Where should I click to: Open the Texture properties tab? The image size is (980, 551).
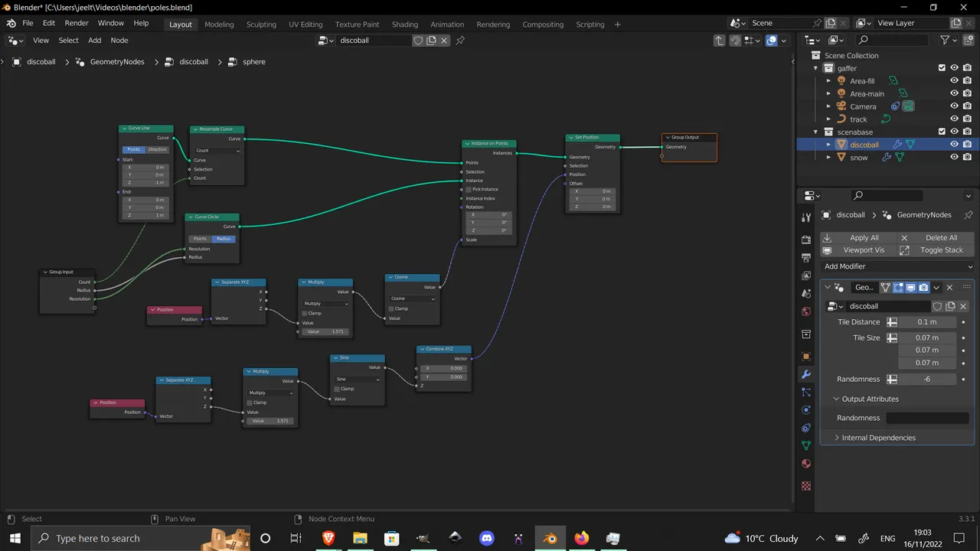tap(805, 485)
